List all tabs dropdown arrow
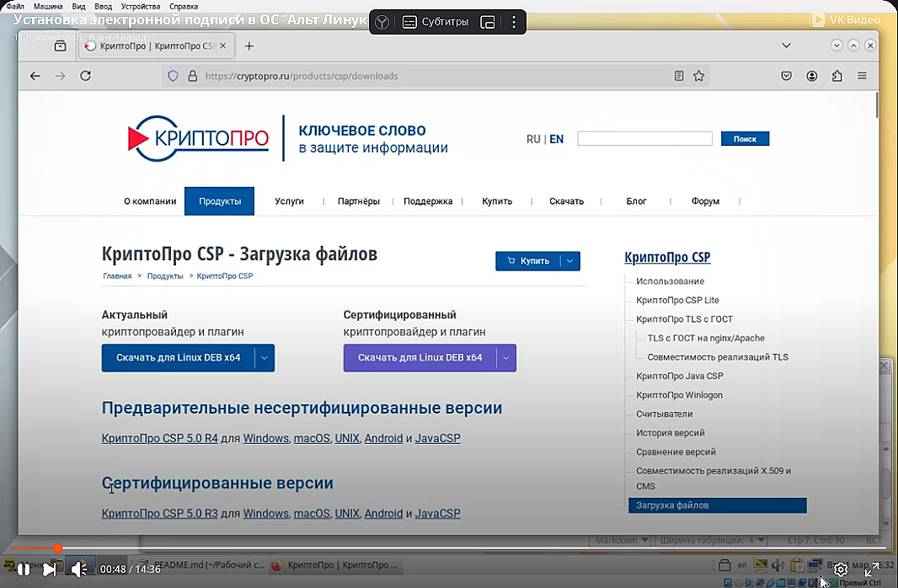The height and width of the screenshot is (588, 898). [x=786, y=45]
